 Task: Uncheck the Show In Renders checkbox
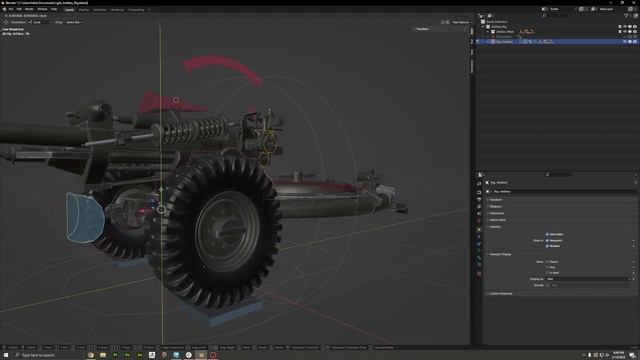[x=547, y=246]
